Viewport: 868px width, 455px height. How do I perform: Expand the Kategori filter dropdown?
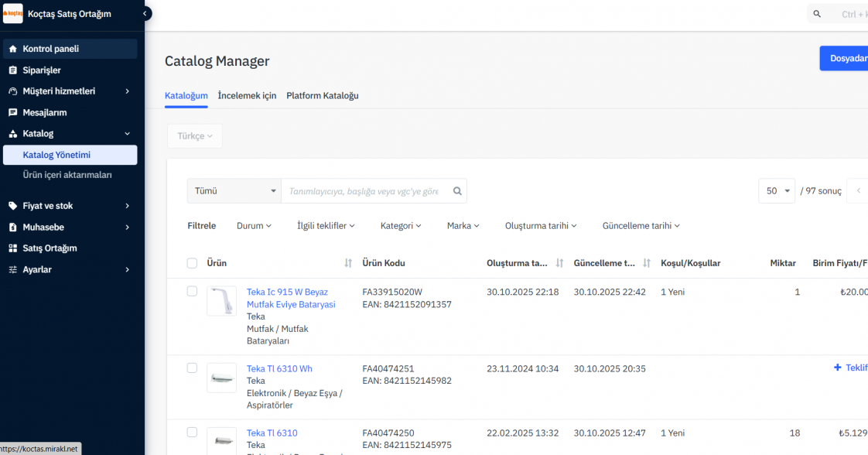click(401, 226)
